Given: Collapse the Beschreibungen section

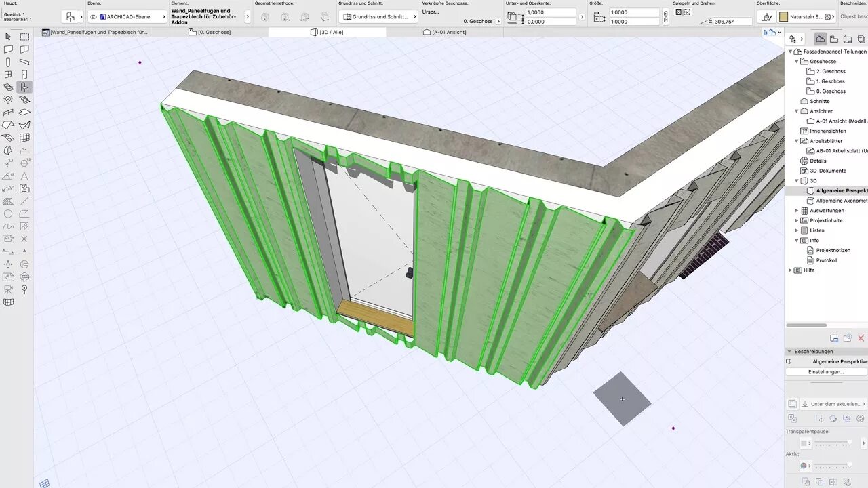Looking at the screenshot, I should click(789, 352).
